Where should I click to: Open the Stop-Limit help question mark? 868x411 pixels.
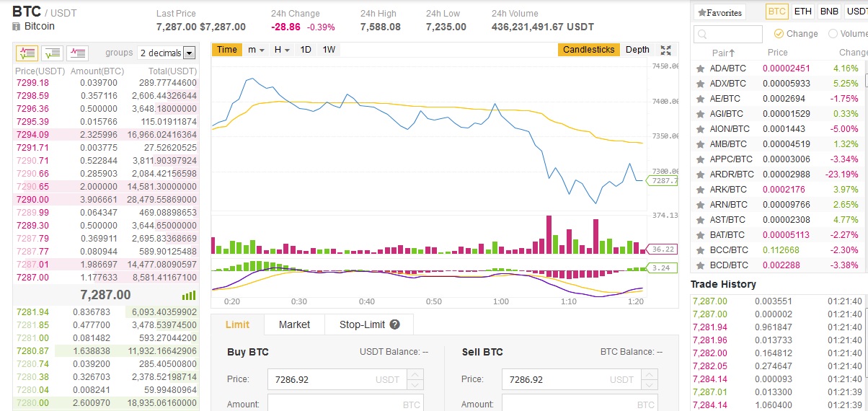(394, 324)
